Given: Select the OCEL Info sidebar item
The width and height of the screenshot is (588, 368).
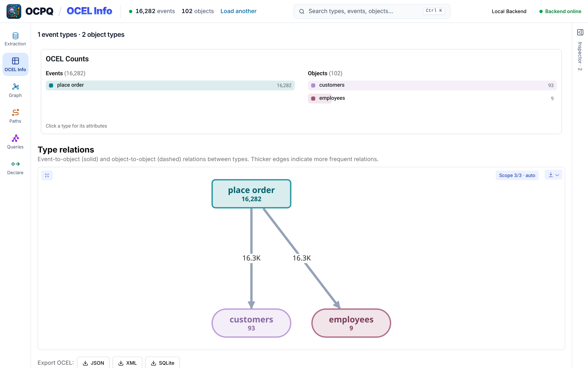Looking at the screenshot, I should tap(15, 64).
